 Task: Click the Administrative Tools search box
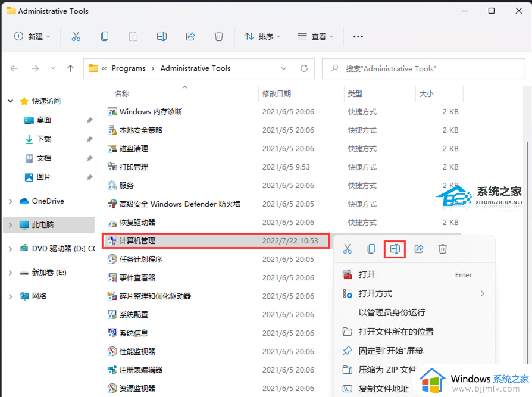coord(424,68)
